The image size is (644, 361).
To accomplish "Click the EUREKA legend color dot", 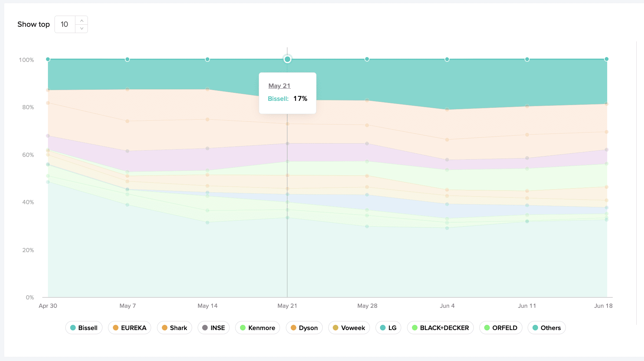I will point(115,328).
